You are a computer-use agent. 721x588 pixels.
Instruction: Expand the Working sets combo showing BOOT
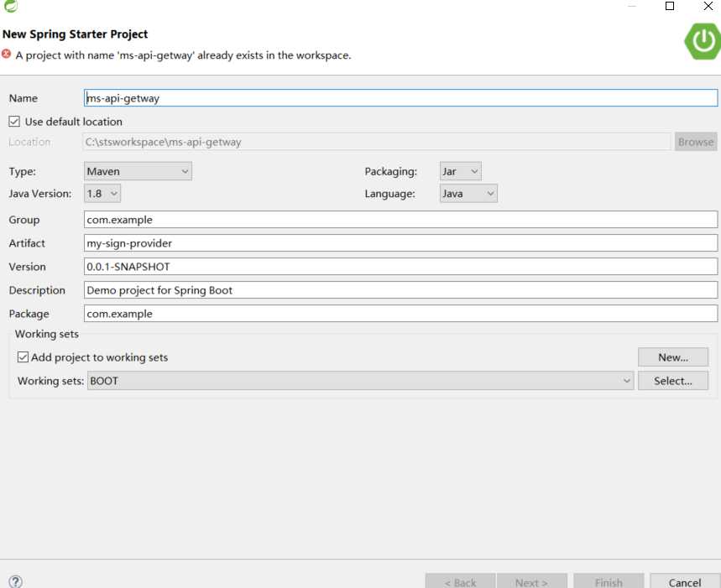[x=361, y=381]
